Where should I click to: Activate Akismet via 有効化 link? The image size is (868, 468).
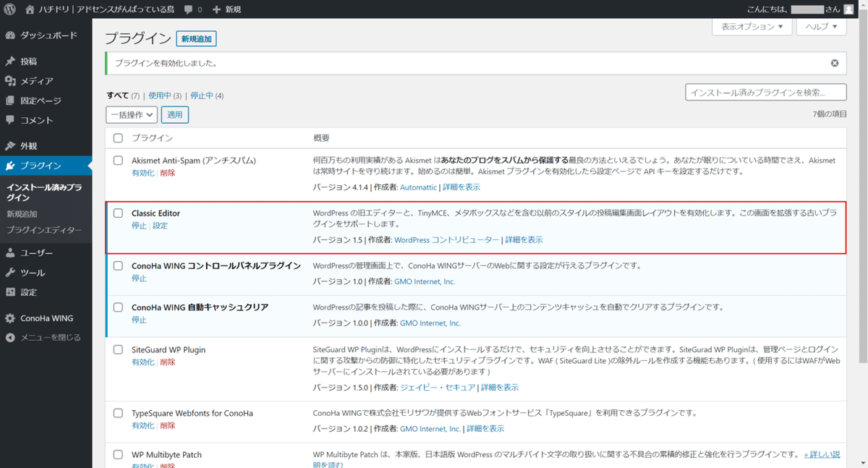[x=142, y=173]
